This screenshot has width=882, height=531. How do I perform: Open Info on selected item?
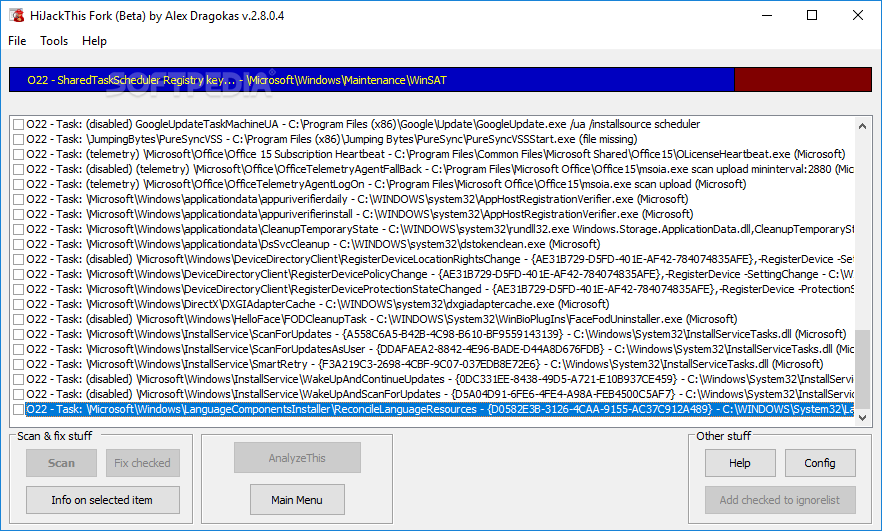(102, 500)
